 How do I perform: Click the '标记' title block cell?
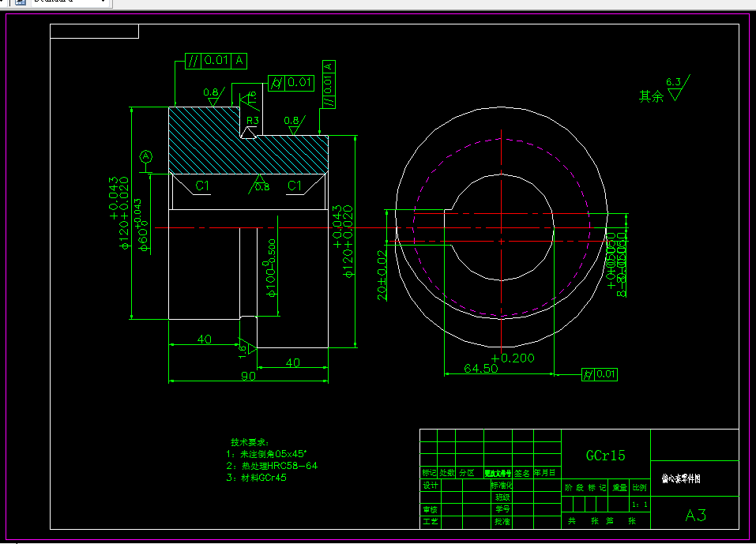(x=429, y=473)
